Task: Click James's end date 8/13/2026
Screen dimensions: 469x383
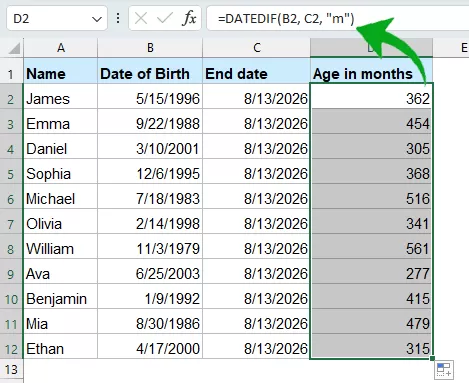Action: point(256,96)
